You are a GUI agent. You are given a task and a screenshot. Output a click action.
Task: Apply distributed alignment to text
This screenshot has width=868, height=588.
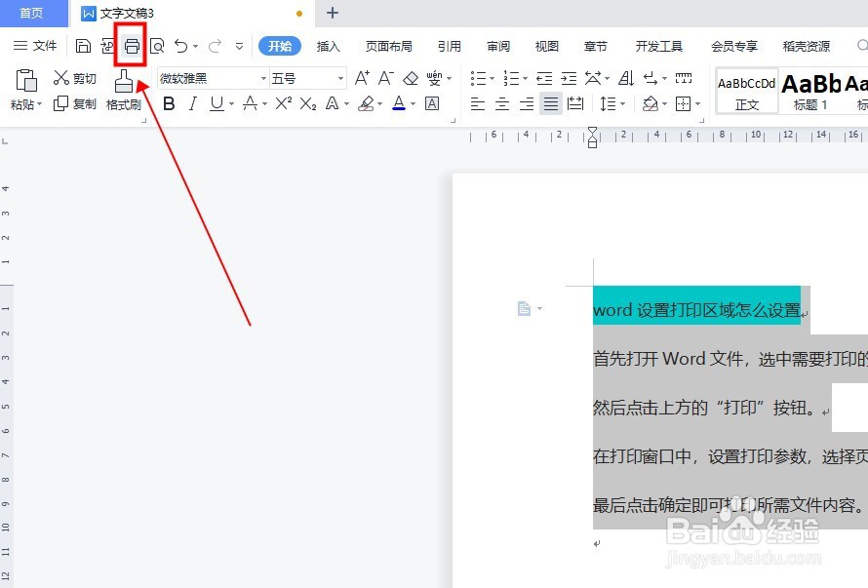(x=575, y=103)
